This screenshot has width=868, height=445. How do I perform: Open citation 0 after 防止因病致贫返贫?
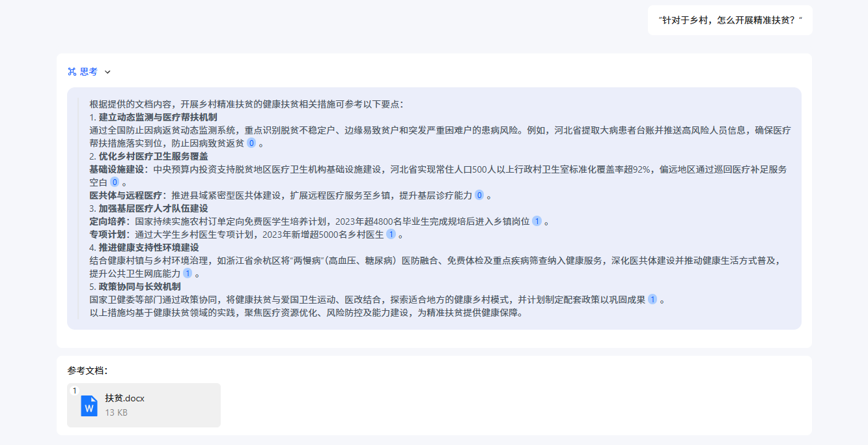pos(251,143)
